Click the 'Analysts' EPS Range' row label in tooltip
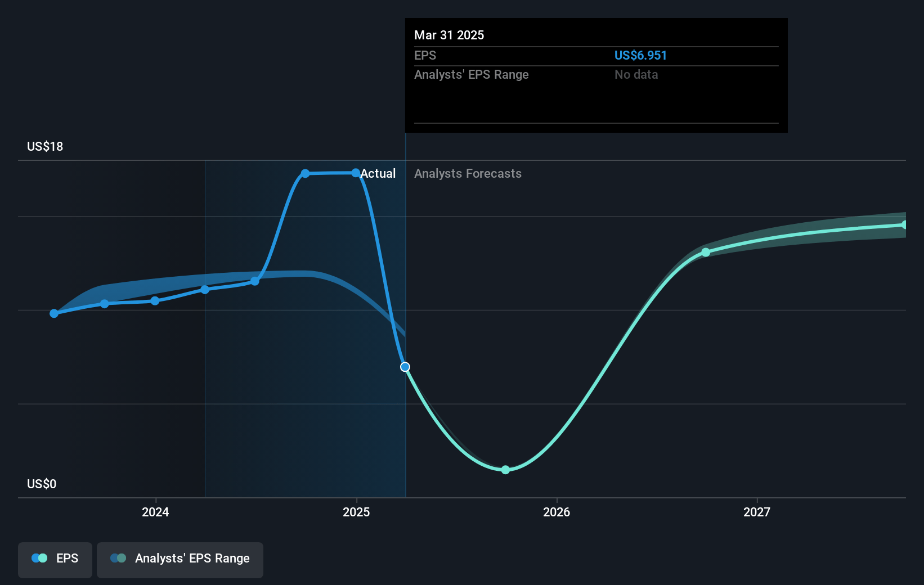924x585 pixels. click(472, 74)
